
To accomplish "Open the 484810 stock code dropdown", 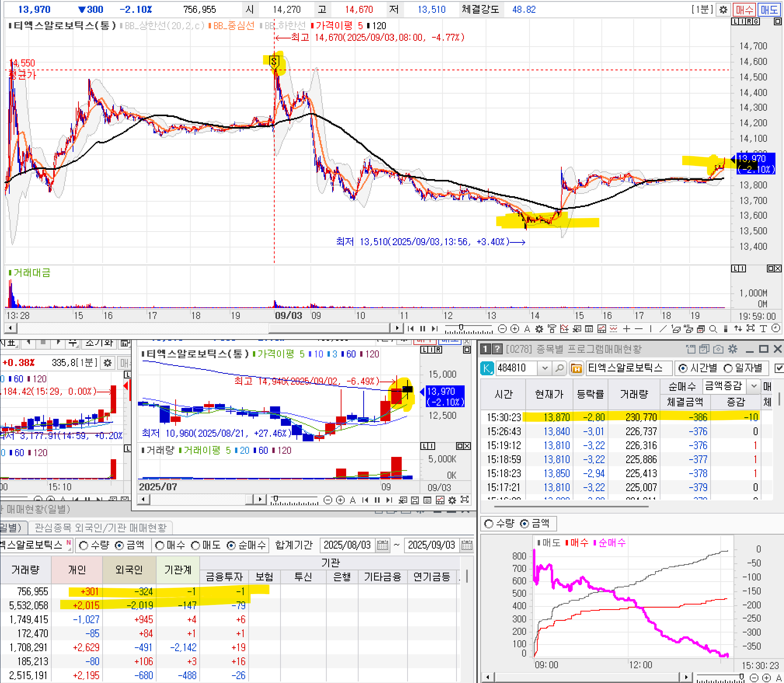I will (545, 368).
